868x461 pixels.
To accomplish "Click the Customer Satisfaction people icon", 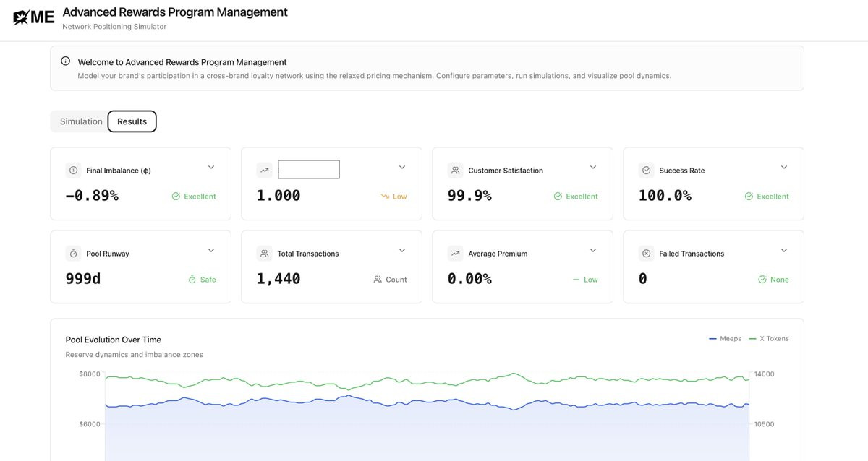I will point(455,171).
